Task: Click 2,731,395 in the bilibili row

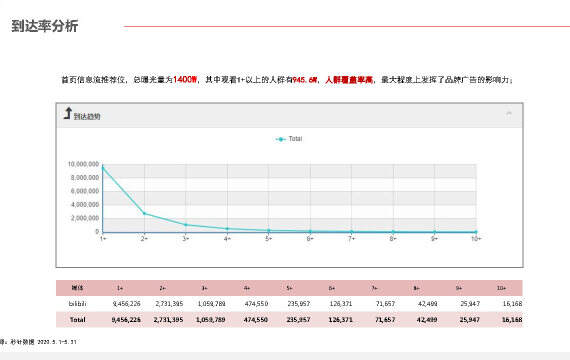Action: tap(169, 304)
